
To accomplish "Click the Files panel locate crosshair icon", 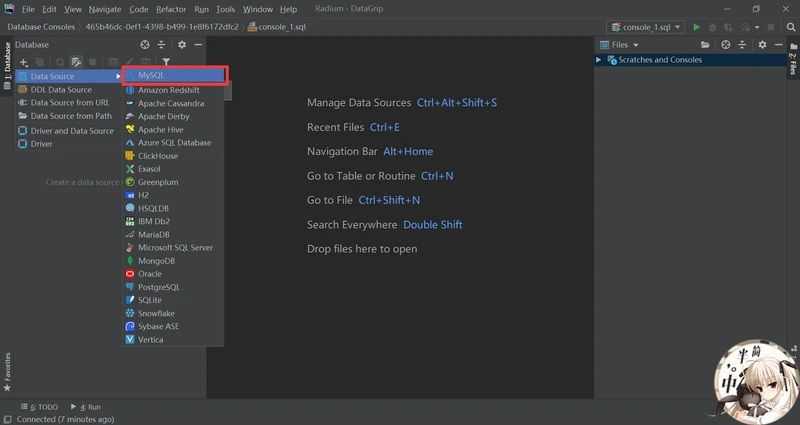I will [x=726, y=45].
